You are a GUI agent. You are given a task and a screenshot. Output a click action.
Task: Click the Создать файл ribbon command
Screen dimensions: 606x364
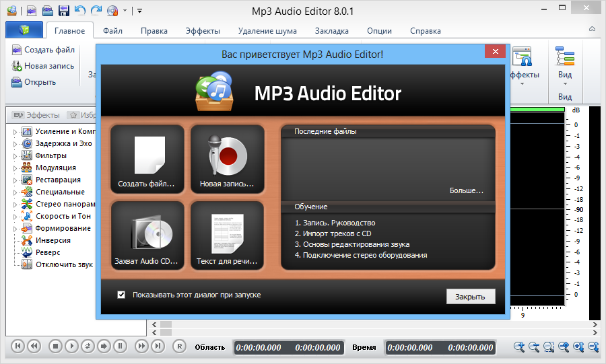click(x=43, y=50)
